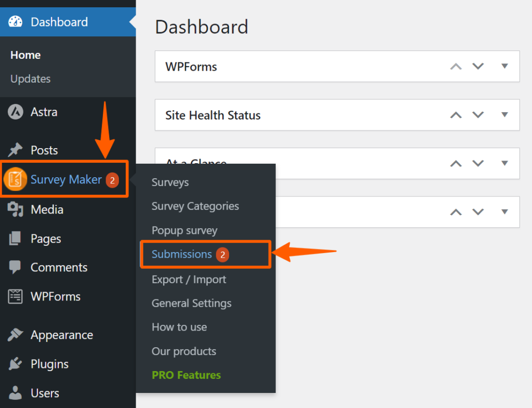This screenshot has height=408, width=532.
Task: Toggle the At a Glance panel
Action: pyautogui.click(x=505, y=163)
